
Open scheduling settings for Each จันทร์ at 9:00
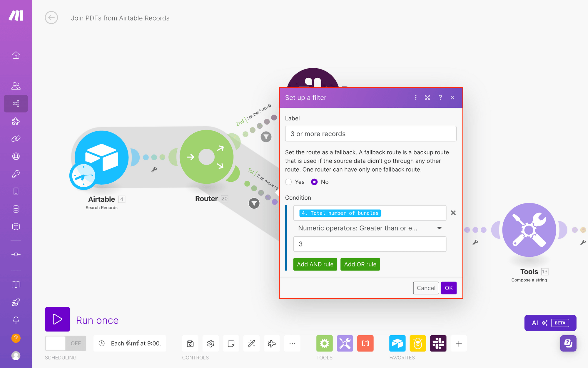(130, 343)
